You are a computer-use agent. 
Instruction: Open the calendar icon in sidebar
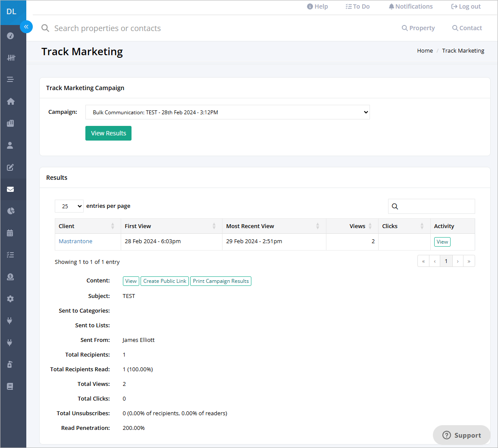(10, 233)
